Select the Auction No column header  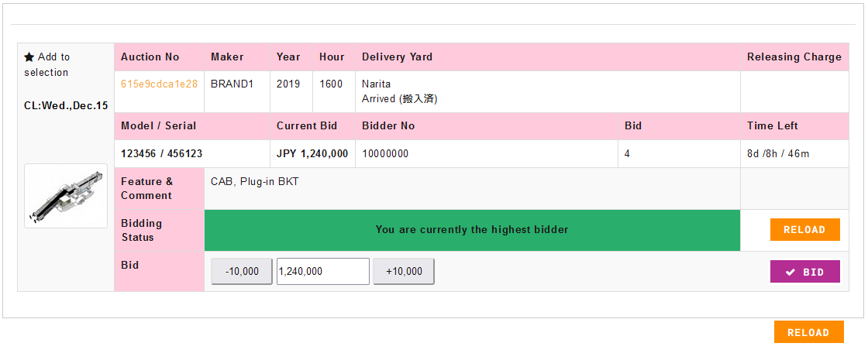(150, 57)
